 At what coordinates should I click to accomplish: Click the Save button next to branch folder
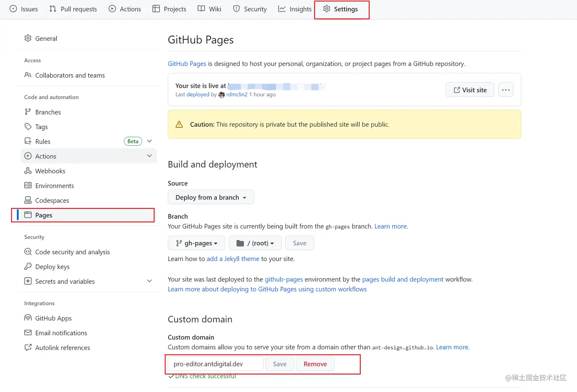pyautogui.click(x=300, y=243)
